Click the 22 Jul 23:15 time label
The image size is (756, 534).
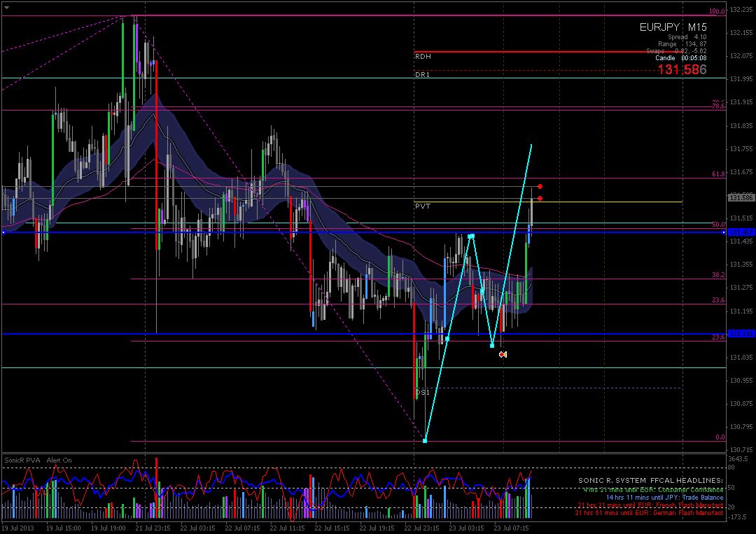[x=422, y=528]
